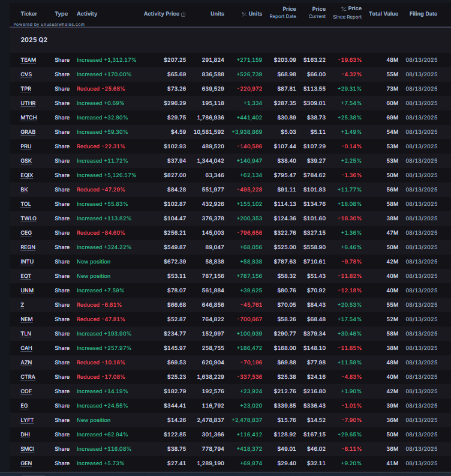Click the 10,581,592 units value
Screen dimensions: 451x476
coord(209,132)
